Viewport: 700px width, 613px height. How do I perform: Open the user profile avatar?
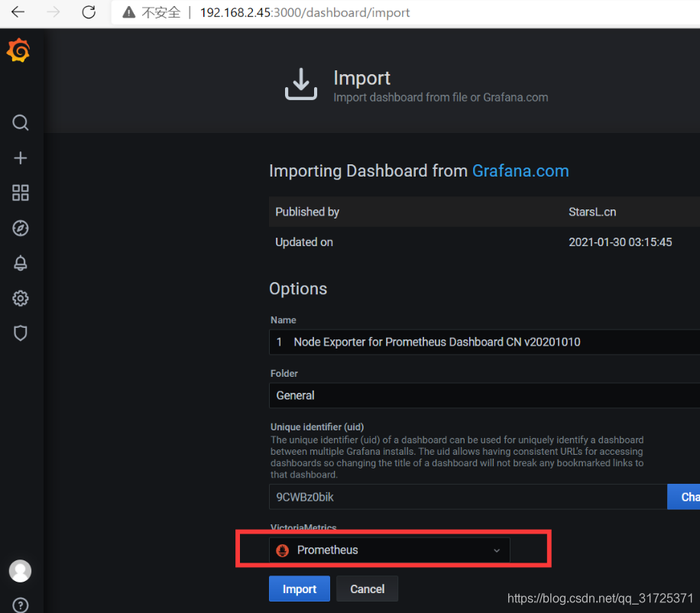(x=20, y=571)
